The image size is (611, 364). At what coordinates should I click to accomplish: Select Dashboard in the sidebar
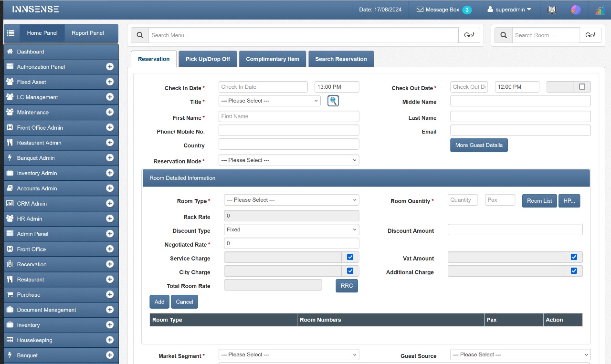click(31, 52)
